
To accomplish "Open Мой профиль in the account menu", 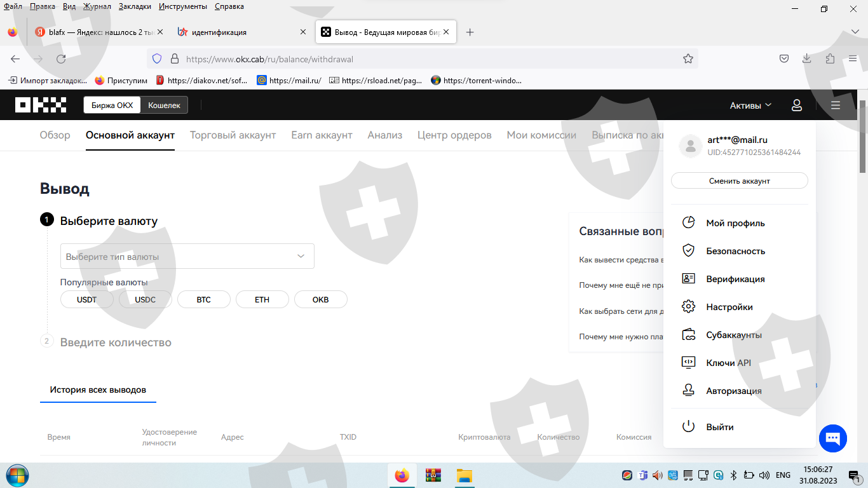I will tap(740, 223).
